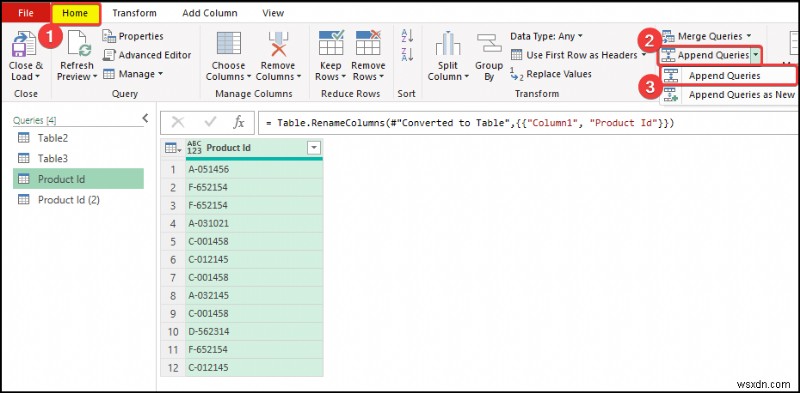Sort descending Z to A
The height and width of the screenshot is (393, 800).
pos(407,54)
